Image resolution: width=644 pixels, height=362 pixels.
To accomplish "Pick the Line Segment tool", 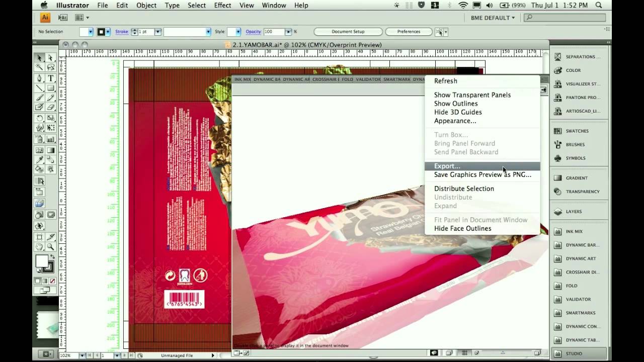I will pyautogui.click(x=39, y=88).
